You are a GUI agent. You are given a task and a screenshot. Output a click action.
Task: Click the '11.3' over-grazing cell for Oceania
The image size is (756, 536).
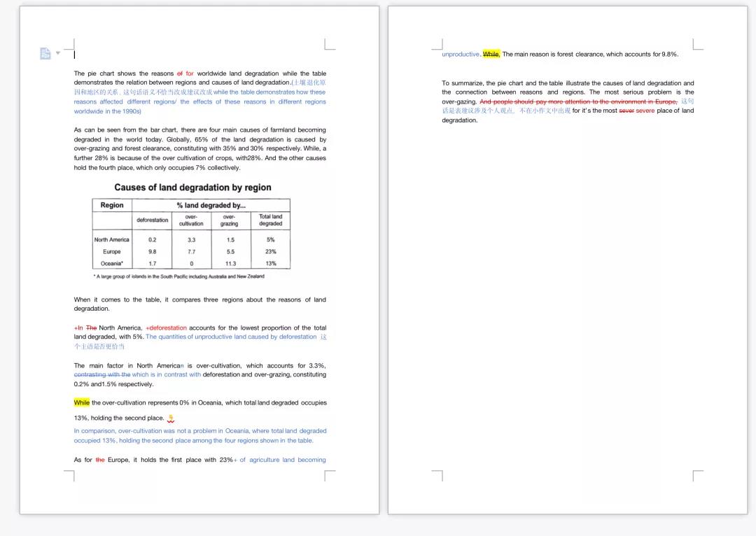pyautogui.click(x=230, y=263)
